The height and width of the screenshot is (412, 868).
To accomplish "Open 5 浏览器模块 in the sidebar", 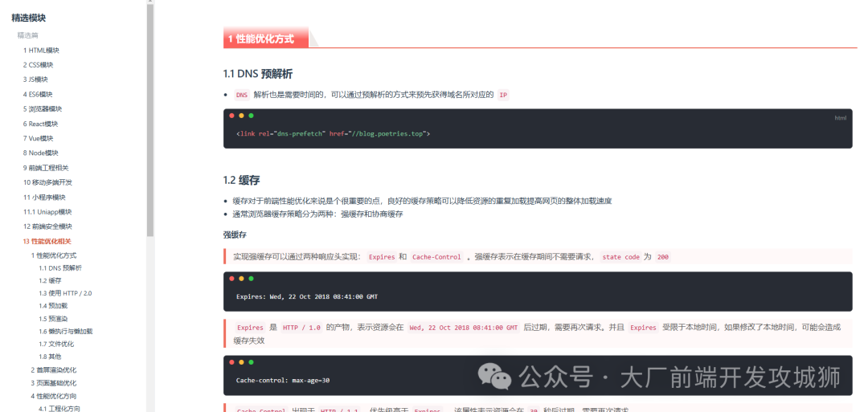I will (42, 108).
